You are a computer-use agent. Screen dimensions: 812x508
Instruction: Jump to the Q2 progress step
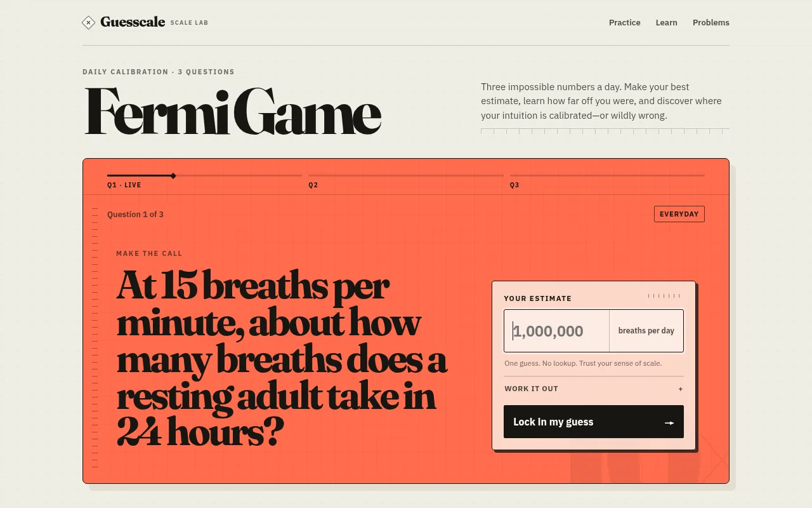click(406, 180)
